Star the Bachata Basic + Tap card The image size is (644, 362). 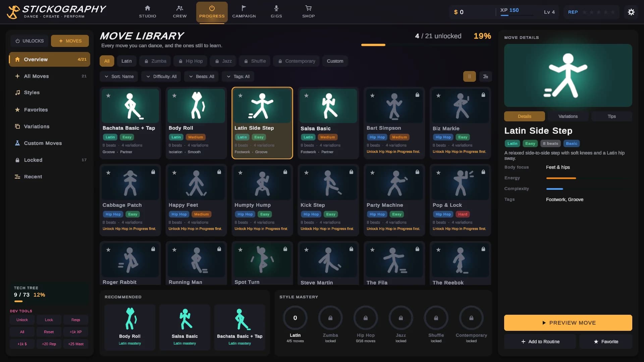108,96
